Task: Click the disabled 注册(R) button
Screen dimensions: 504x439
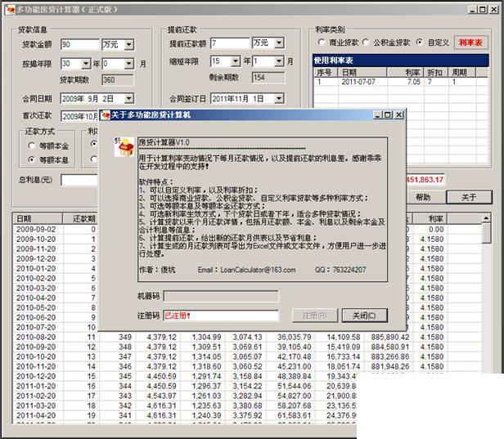Action: 315,316
